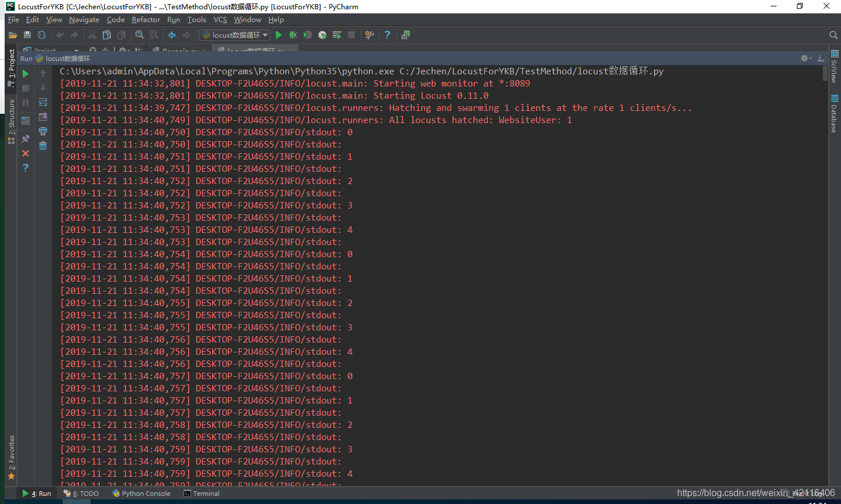Toggle Pin Tab in the Run panel
The image size is (841, 504).
point(26,139)
